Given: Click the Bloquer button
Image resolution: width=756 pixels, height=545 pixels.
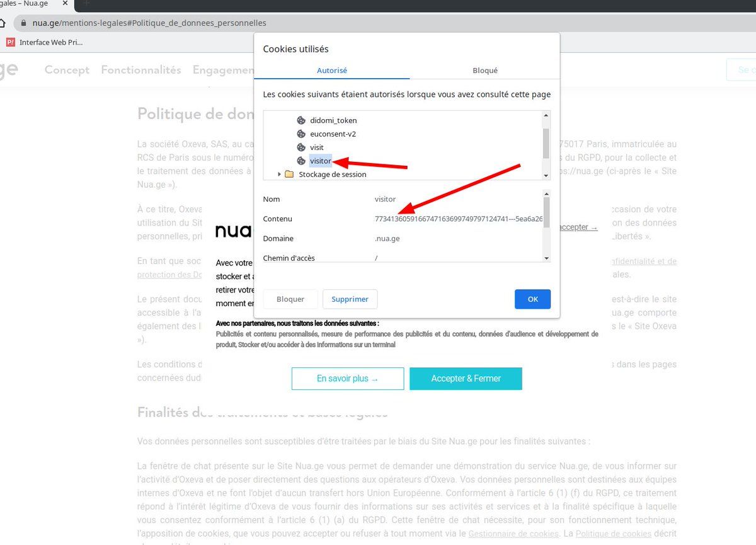Looking at the screenshot, I should pos(290,299).
